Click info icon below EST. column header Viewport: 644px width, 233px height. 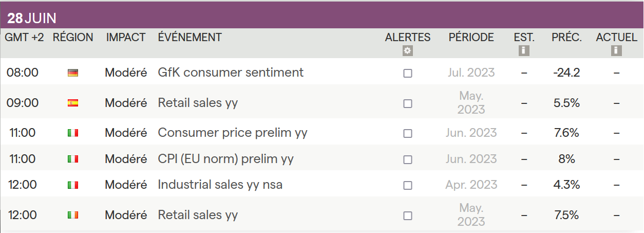[524, 50]
